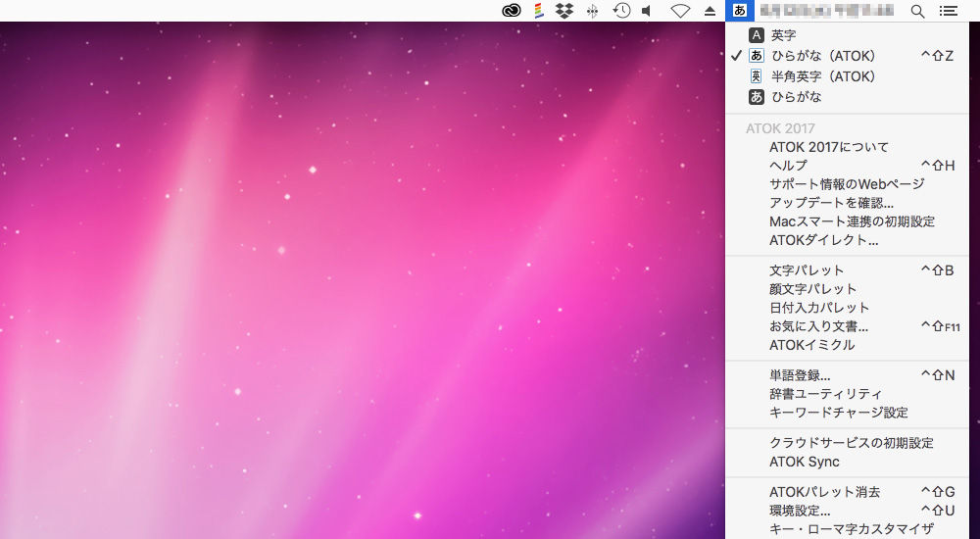Viewport: 980px width, 539px height.
Task: Open サポート情報のWebページ
Action: (x=847, y=184)
